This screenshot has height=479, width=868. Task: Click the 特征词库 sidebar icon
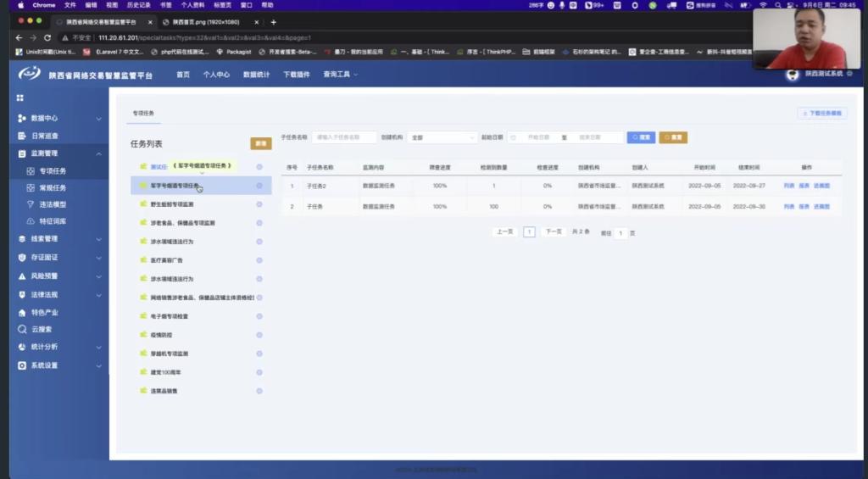(31, 221)
